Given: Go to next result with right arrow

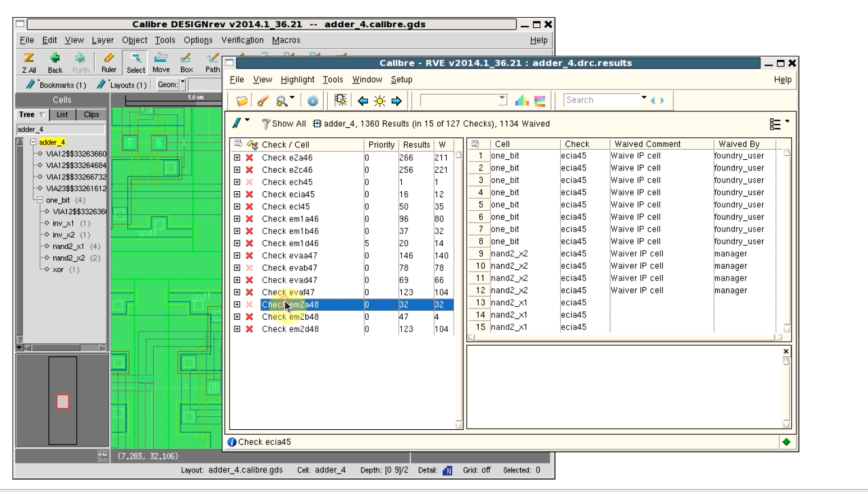Looking at the screenshot, I should (396, 101).
